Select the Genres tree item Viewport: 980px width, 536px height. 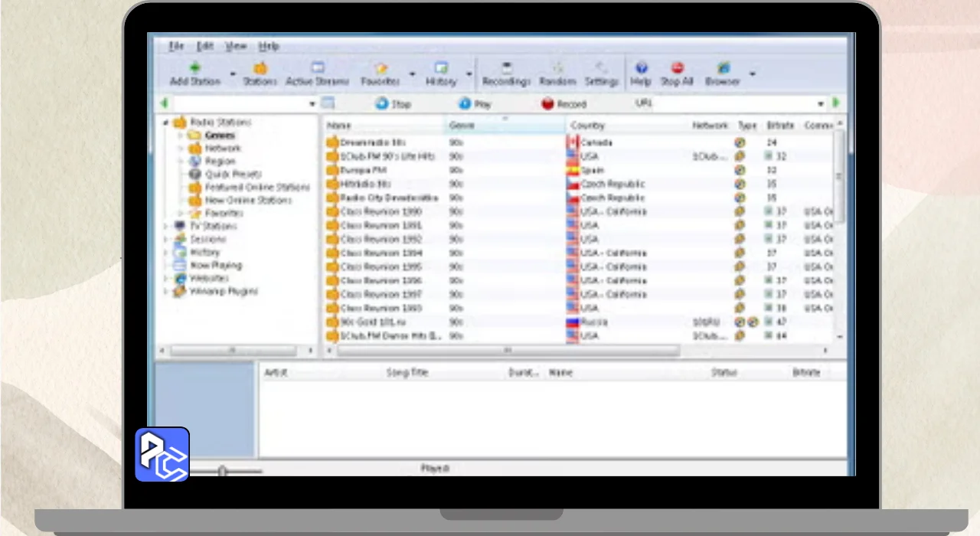tap(220, 136)
